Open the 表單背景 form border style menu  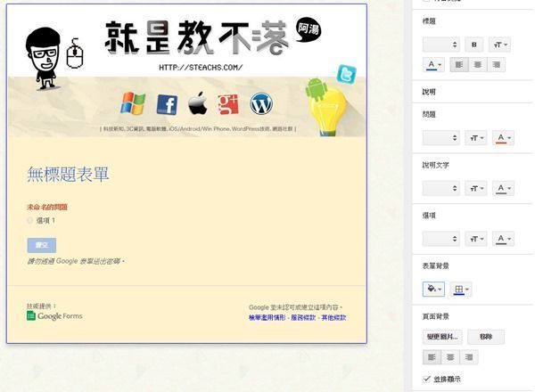[x=461, y=289]
